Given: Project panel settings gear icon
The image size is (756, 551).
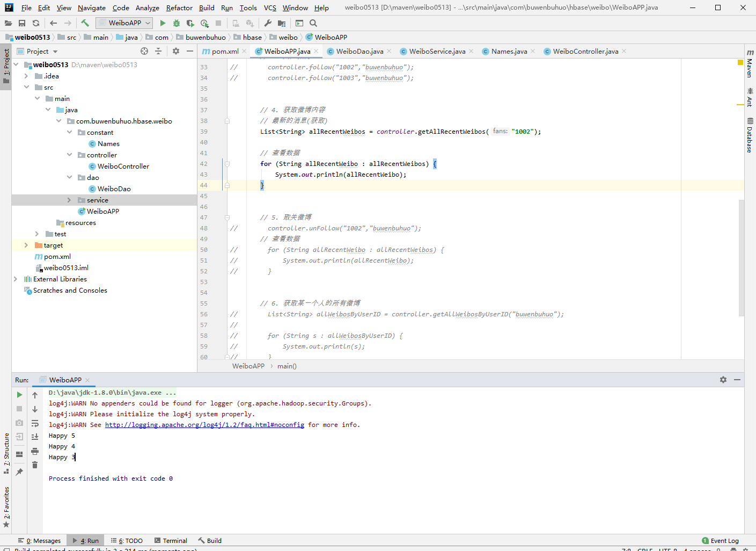Looking at the screenshot, I should (176, 51).
